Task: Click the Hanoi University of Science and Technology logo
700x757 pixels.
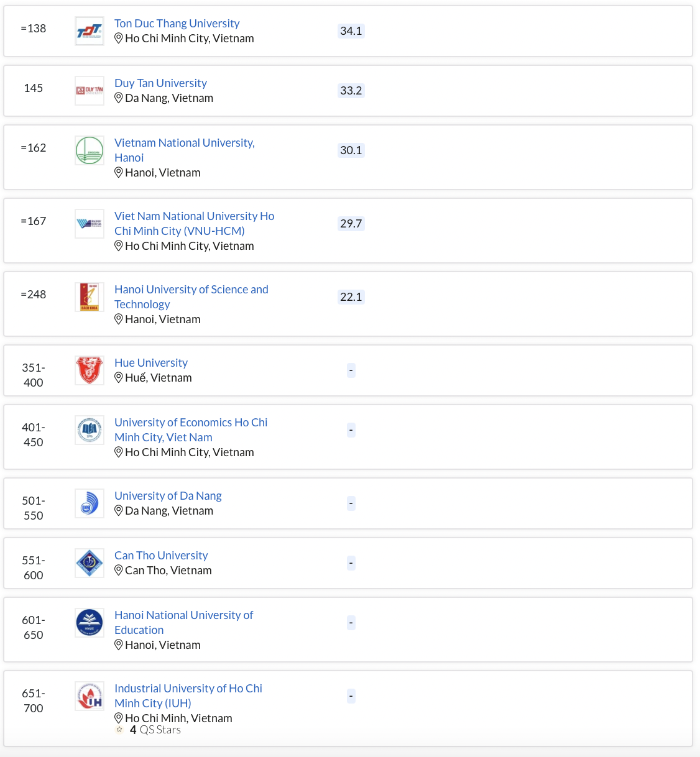Action: tap(90, 297)
